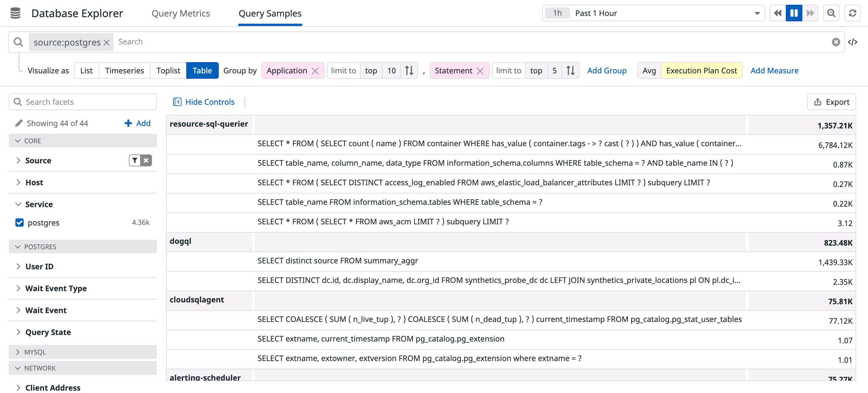Viewport: 868px width, 393px height.
Task: Rewind the time range
Action: pos(778,13)
